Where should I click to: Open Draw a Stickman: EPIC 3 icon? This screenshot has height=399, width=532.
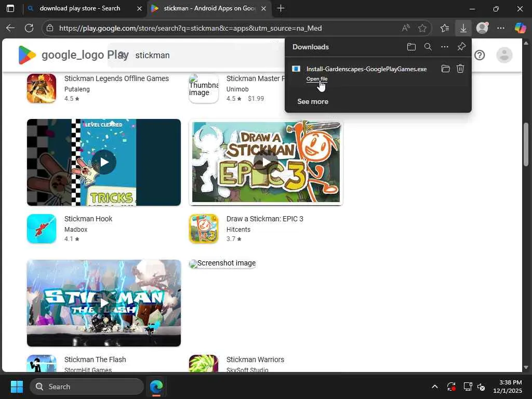(204, 229)
